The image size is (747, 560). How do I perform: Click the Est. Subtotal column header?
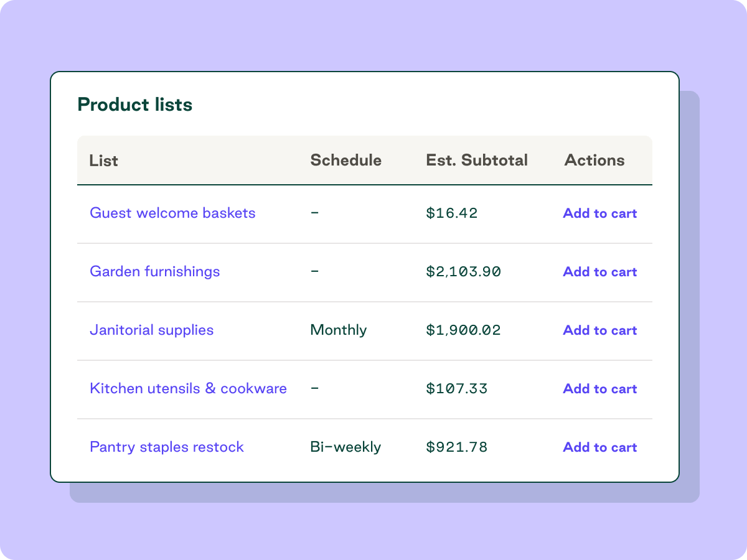click(x=477, y=160)
